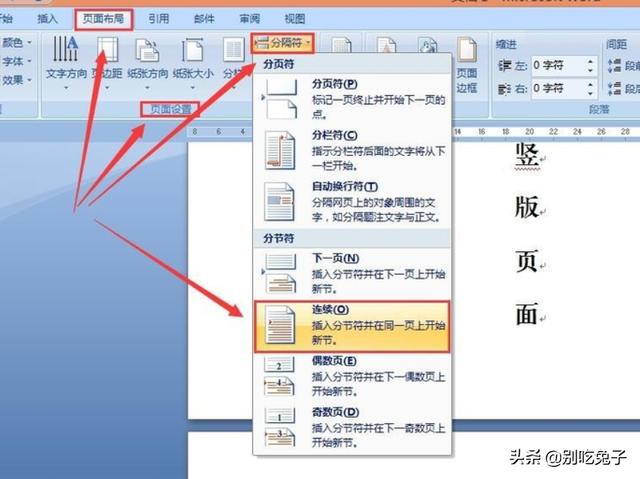Expand the 字体 theme fonts dropdown
640x479 pixels.
point(29,61)
